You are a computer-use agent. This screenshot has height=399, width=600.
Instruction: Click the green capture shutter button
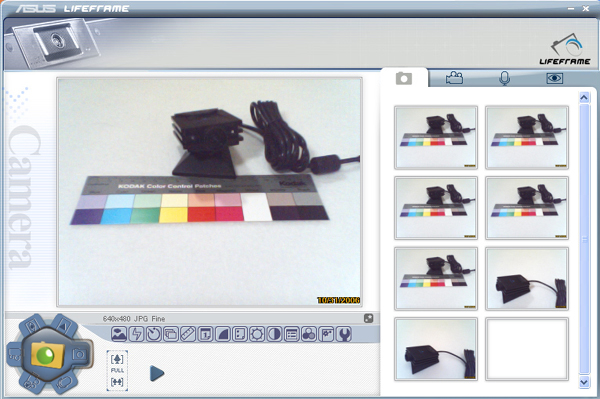click(x=47, y=355)
